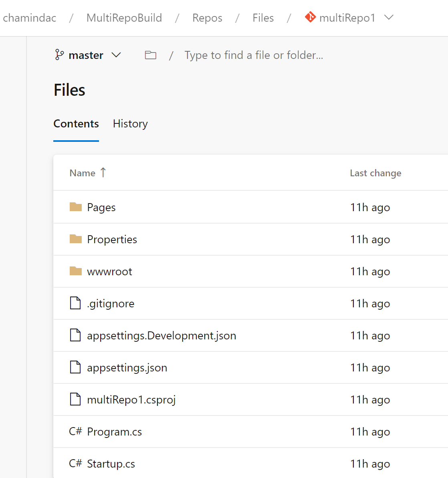
Task: Click the 11h ago value in Program.cs row
Action: tap(370, 432)
